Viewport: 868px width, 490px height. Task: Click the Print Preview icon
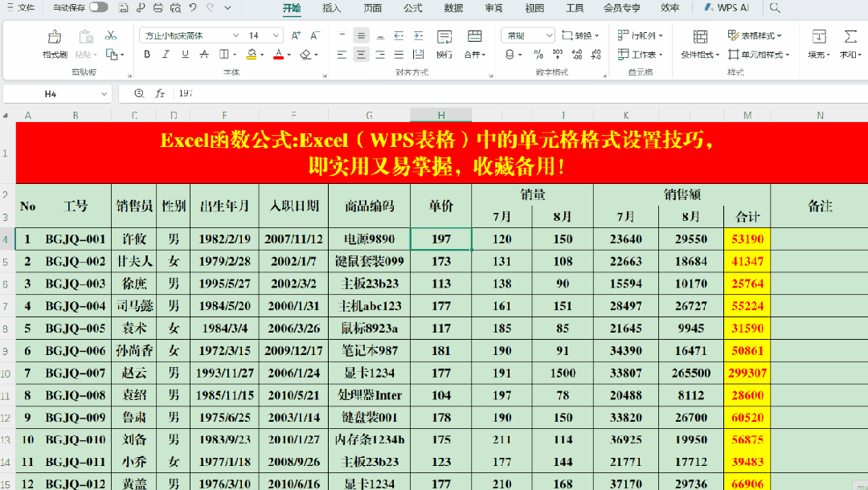click(x=175, y=8)
